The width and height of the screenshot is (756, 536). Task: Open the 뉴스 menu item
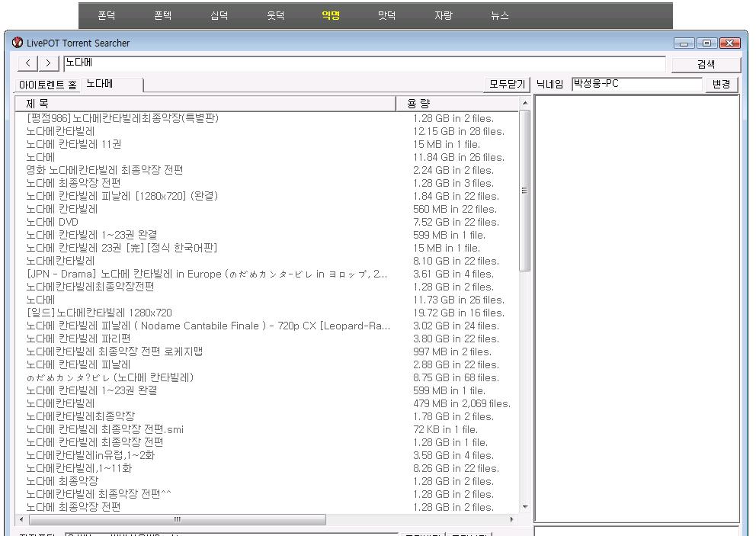click(x=500, y=15)
